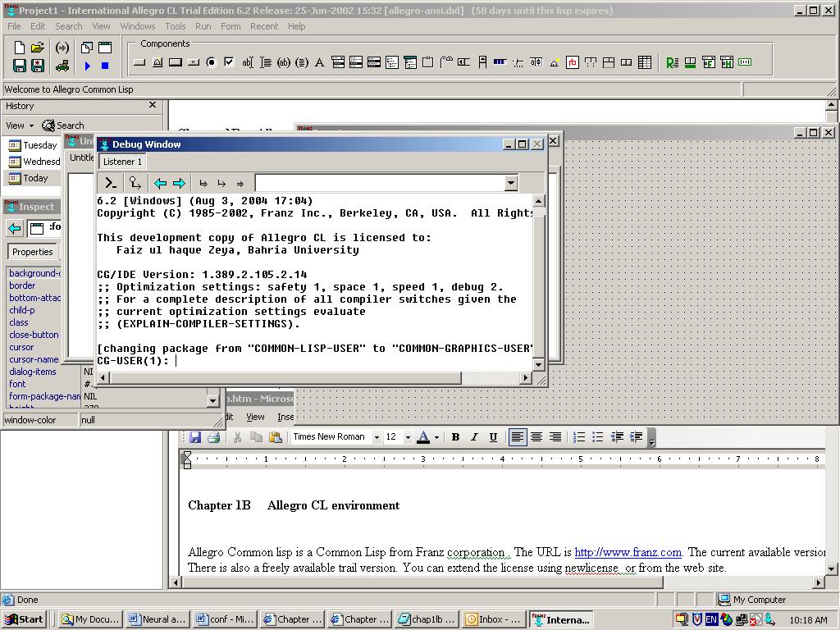Open the File menu
The height and width of the screenshot is (630, 840).
14,26
